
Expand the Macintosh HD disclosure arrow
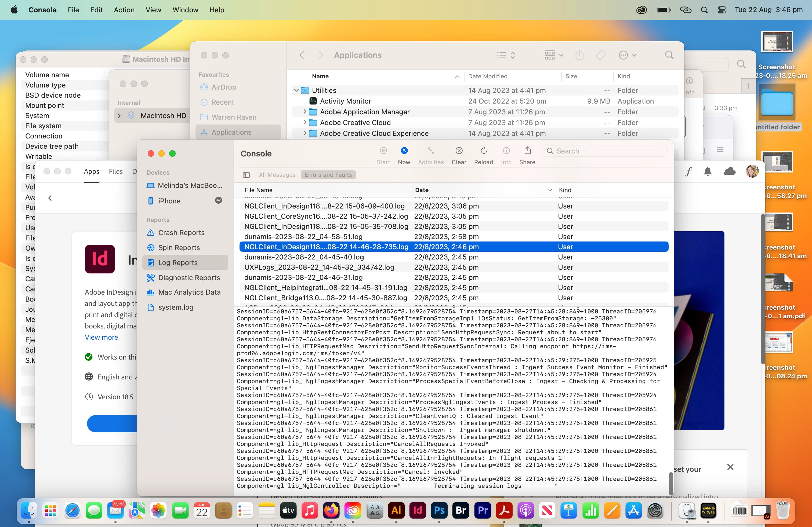coord(119,116)
